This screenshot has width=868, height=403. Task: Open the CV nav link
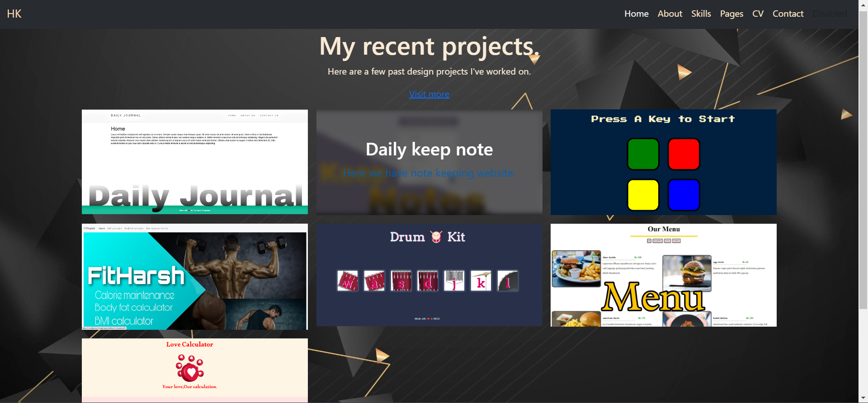[758, 14]
